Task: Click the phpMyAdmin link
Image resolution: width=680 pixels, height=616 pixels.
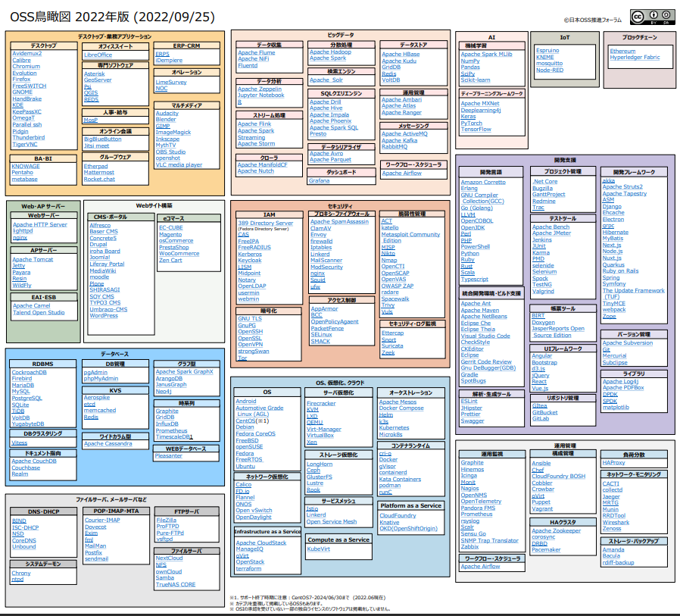Action: (x=101, y=379)
